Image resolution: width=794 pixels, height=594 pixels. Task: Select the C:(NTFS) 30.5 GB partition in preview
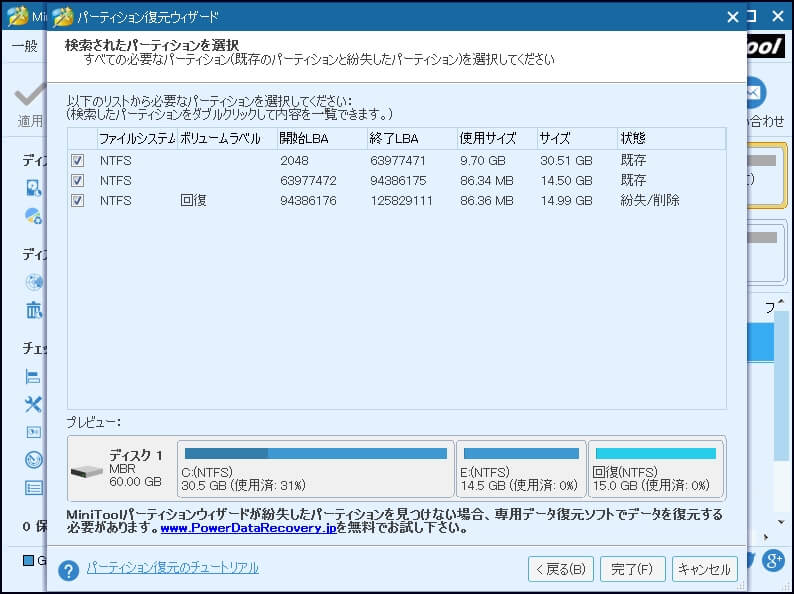(x=316, y=469)
